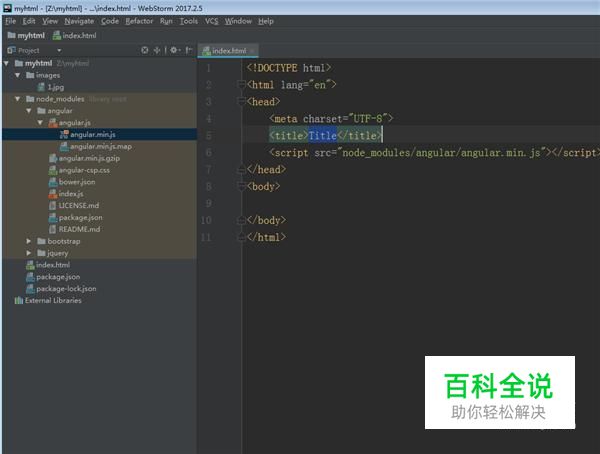Image resolution: width=600 pixels, height=454 pixels.
Task: Collapse the myhtml root folder
Action: 6,63
